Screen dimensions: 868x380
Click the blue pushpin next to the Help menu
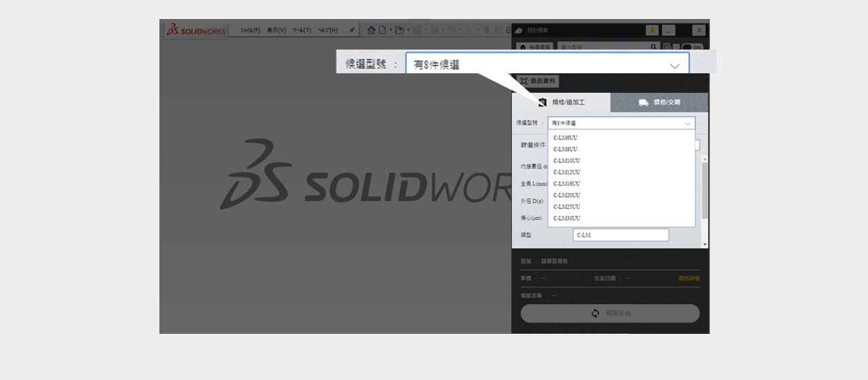352,30
